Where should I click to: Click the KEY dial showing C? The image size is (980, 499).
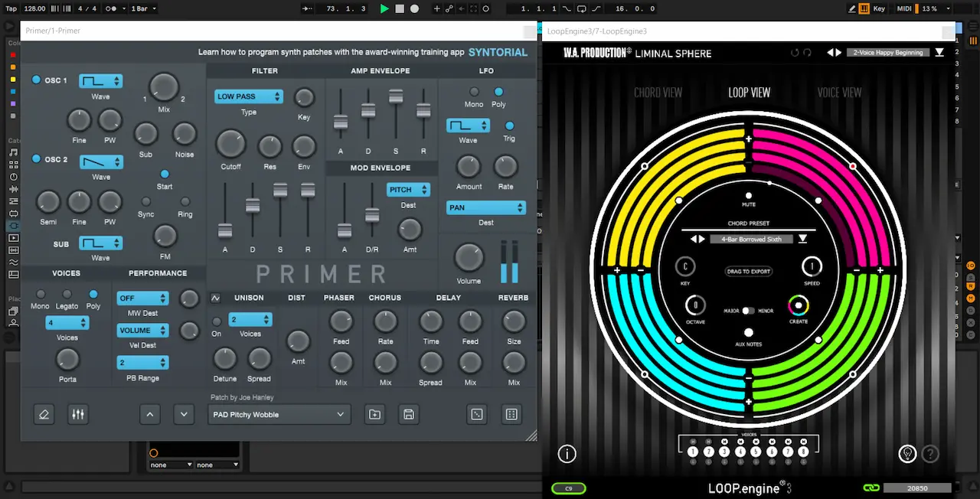click(x=685, y=266)
